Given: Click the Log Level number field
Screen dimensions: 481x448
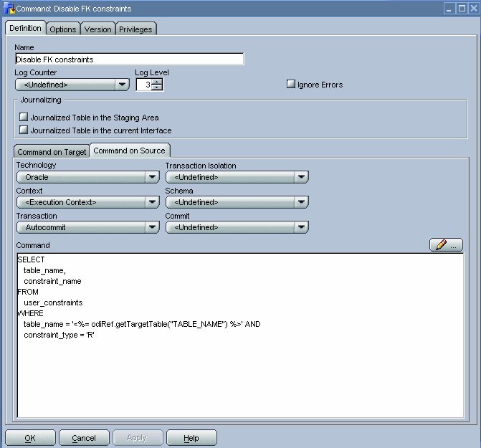Looking at the screenshot, I should (144, 85).
